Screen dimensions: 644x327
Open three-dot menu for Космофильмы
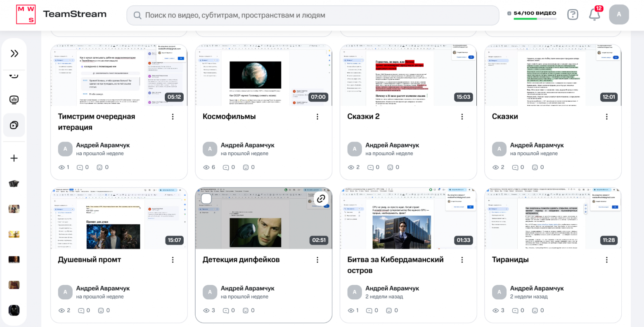[317, 117]
